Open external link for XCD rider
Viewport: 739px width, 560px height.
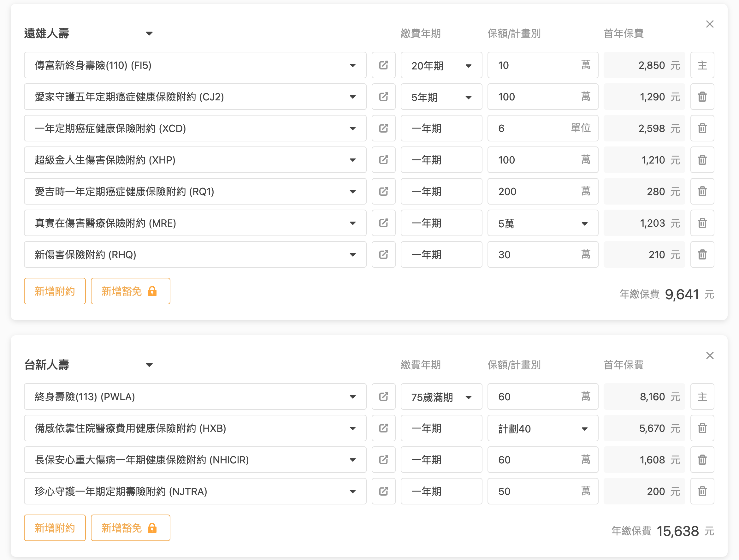[383, 128]
